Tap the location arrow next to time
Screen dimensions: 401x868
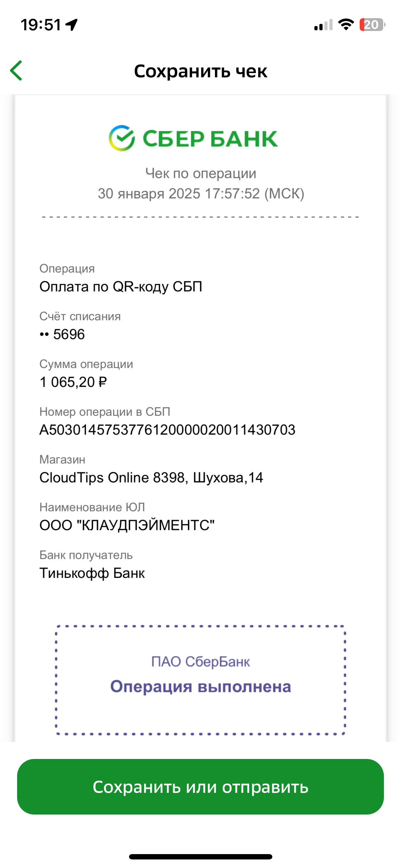(72, 25)
